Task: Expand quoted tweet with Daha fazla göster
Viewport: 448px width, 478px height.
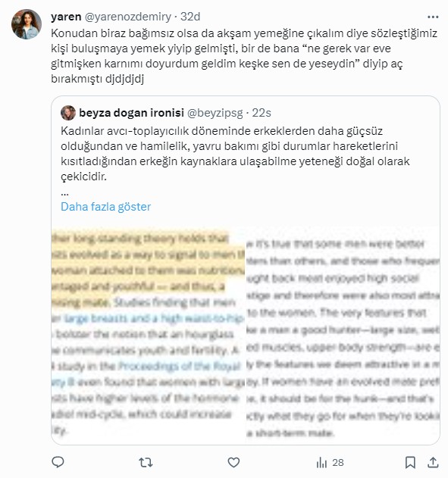Action: click(106, 207)
